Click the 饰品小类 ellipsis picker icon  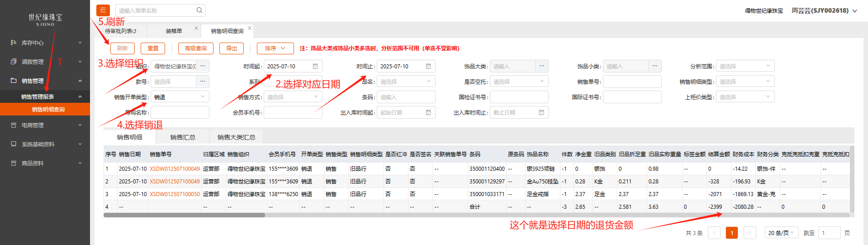(655, 66)
